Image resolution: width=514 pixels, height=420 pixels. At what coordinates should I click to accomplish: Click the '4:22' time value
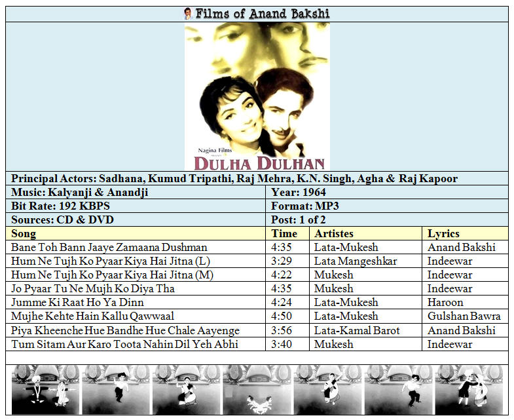pos(282,275)
